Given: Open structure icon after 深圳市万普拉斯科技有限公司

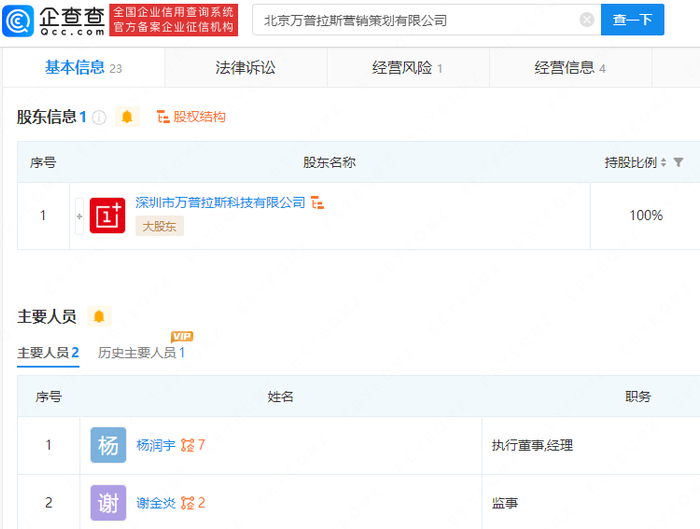Looking at the screenshot, I should (x=317, y=202).
